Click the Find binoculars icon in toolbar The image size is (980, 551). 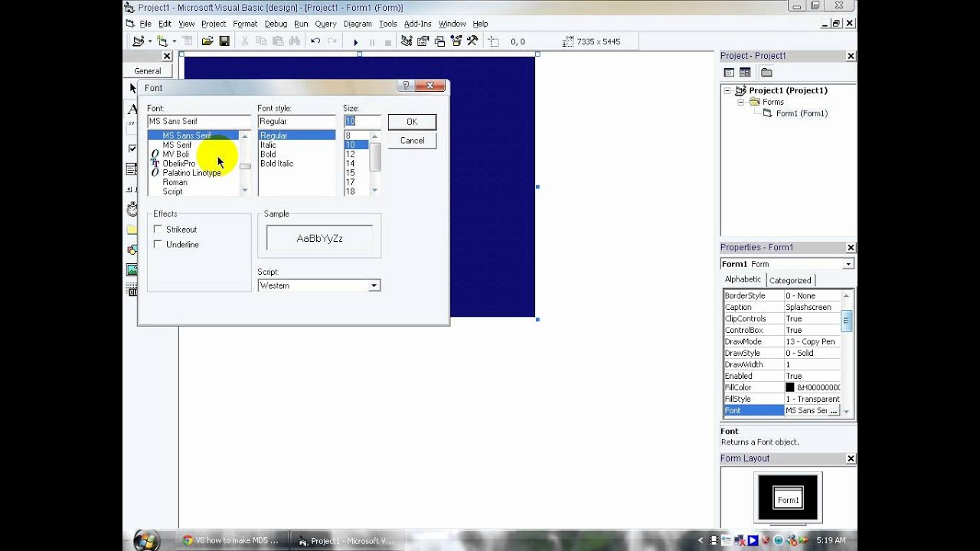294,41
